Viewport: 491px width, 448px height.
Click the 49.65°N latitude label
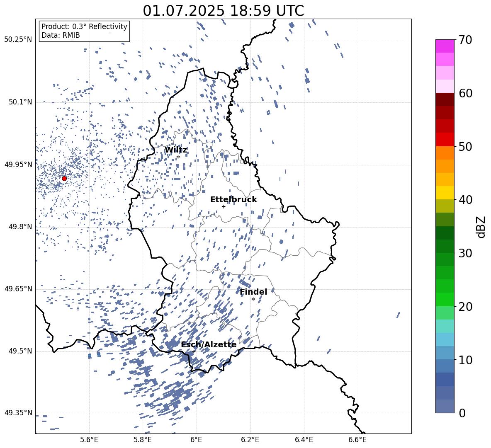click(x=18, y=289)
